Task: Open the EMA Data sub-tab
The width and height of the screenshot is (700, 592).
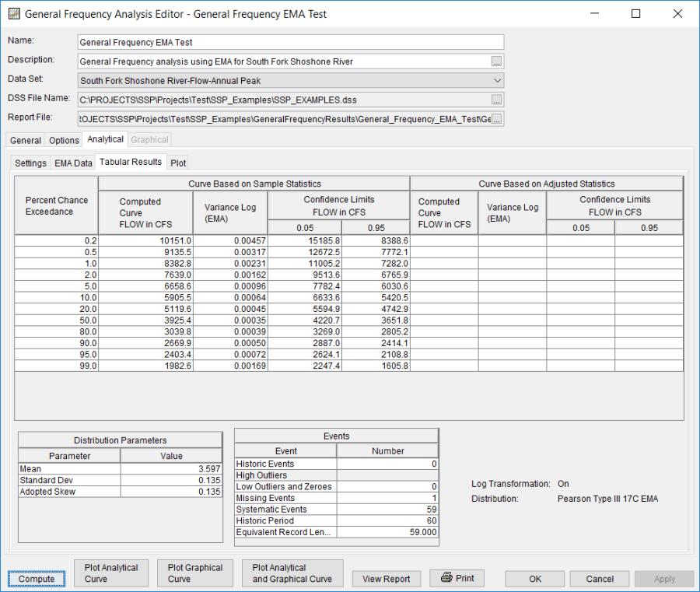Action: pyautogui.click(x=73, y=163)
